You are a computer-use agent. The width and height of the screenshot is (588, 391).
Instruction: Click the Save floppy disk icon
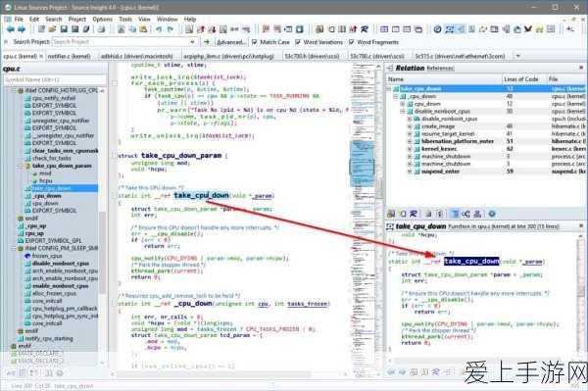pyautogui.click(x=64, y=29)
